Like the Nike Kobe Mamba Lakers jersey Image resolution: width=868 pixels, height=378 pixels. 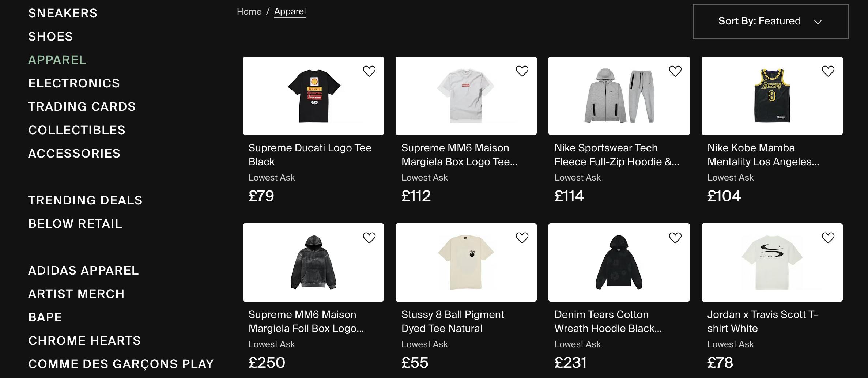point(828,71)
